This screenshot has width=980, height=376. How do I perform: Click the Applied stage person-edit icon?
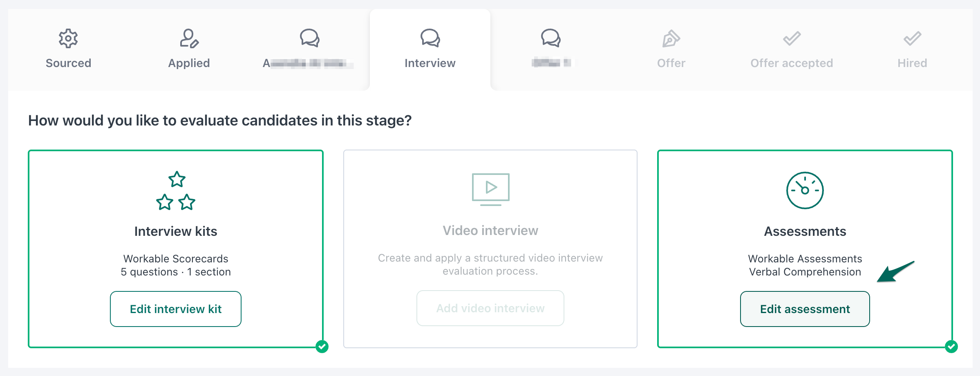189,38
